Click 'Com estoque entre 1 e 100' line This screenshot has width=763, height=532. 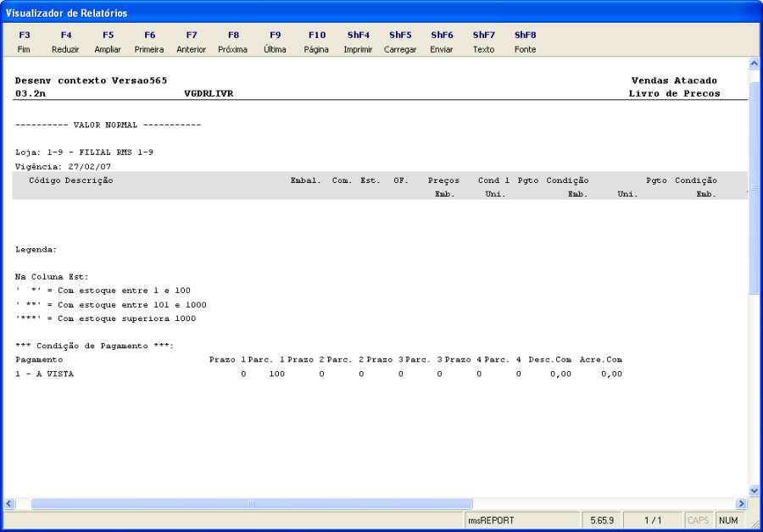tap(124, 291)
